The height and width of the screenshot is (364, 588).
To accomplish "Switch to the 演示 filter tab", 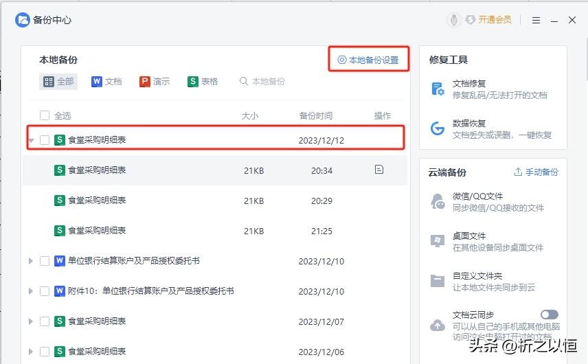I will (x=155, y=82).
